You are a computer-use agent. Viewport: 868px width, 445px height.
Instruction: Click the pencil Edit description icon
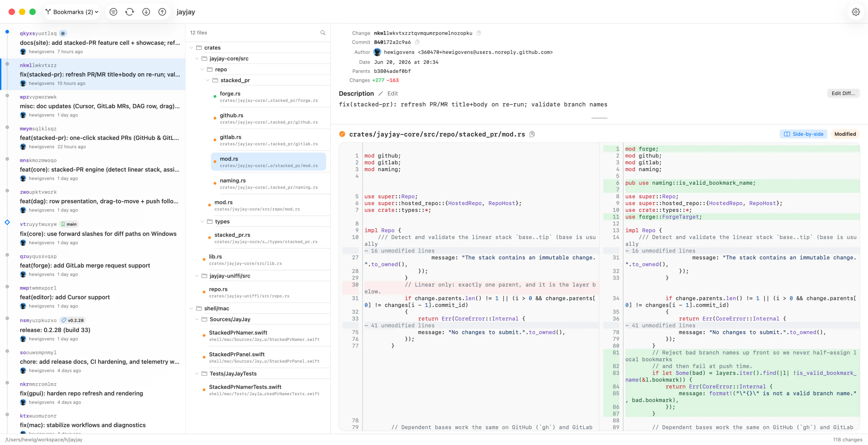(381, 93)
